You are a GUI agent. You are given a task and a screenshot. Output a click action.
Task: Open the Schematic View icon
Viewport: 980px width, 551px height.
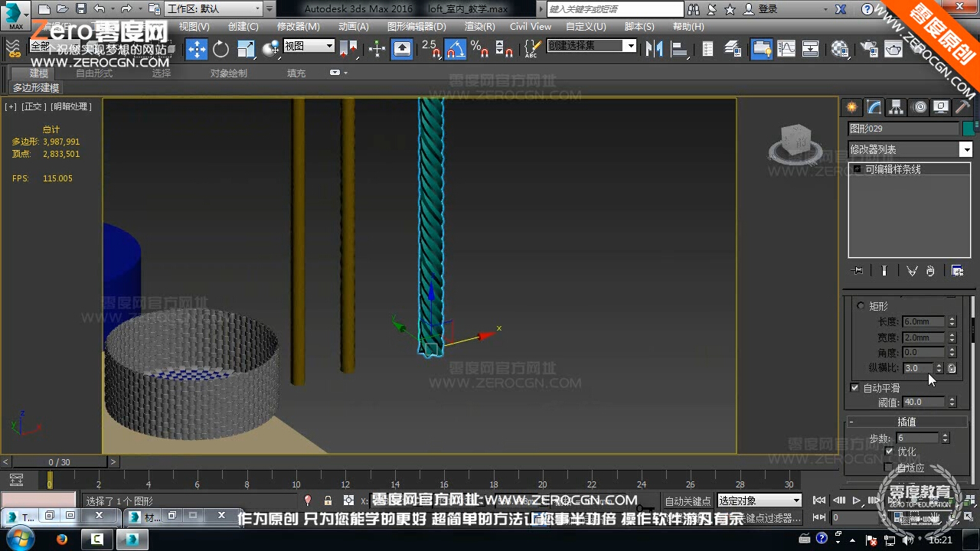(x=810, y=49)
